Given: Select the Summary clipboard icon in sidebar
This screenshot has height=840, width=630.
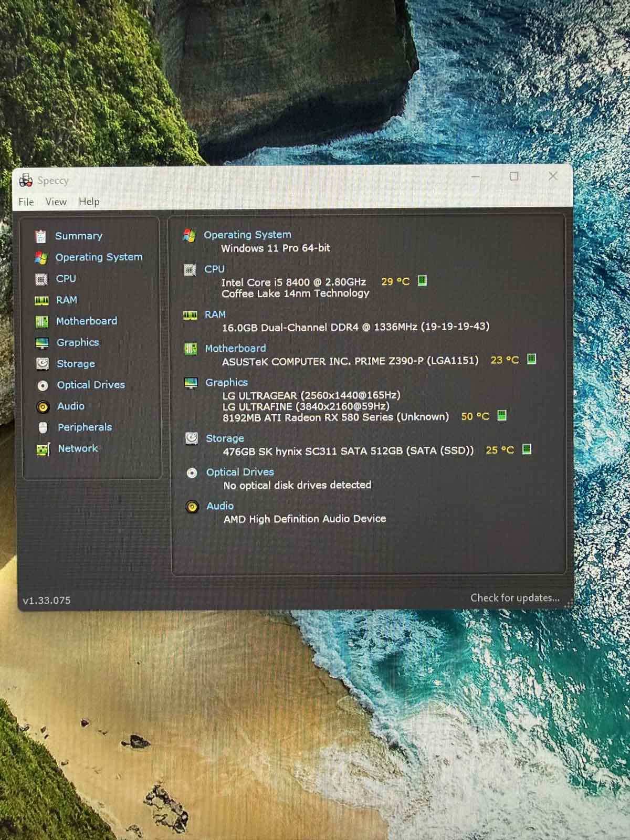Looking at the screenshot, I should click(x=40, y=236).
